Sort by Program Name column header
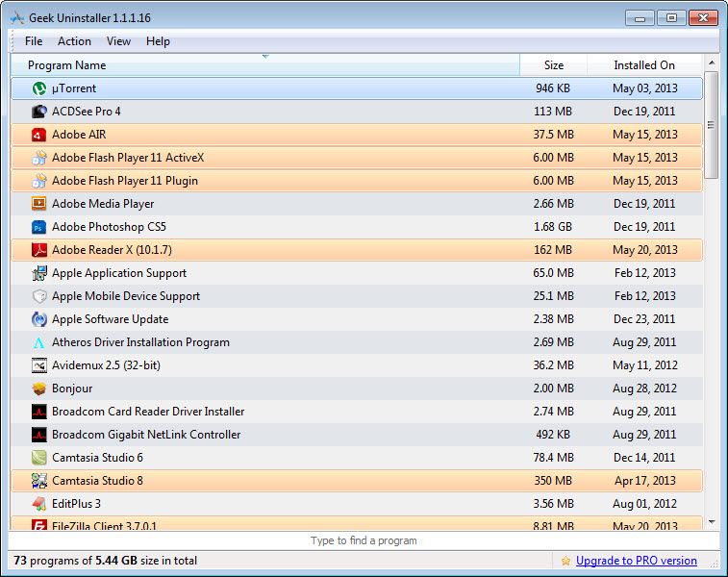 pyautogui.click(x=265, y=65)
